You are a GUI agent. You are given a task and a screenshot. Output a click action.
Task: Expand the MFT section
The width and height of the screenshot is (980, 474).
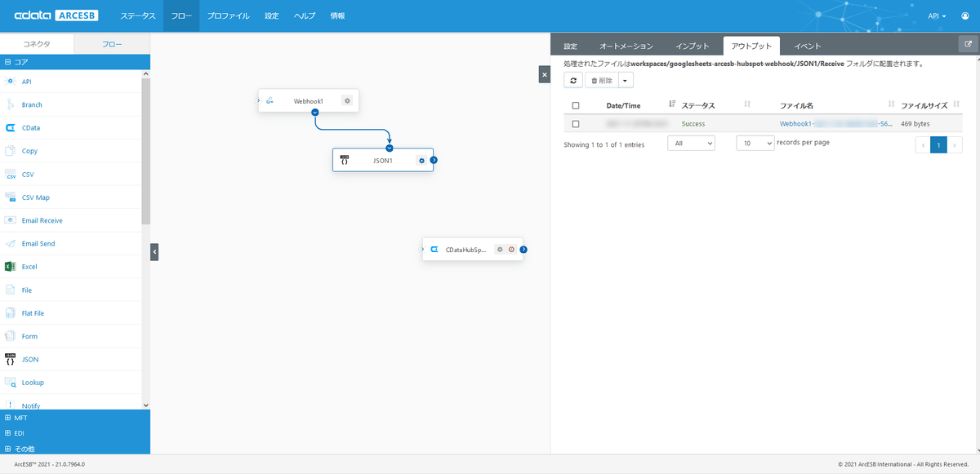75,417
